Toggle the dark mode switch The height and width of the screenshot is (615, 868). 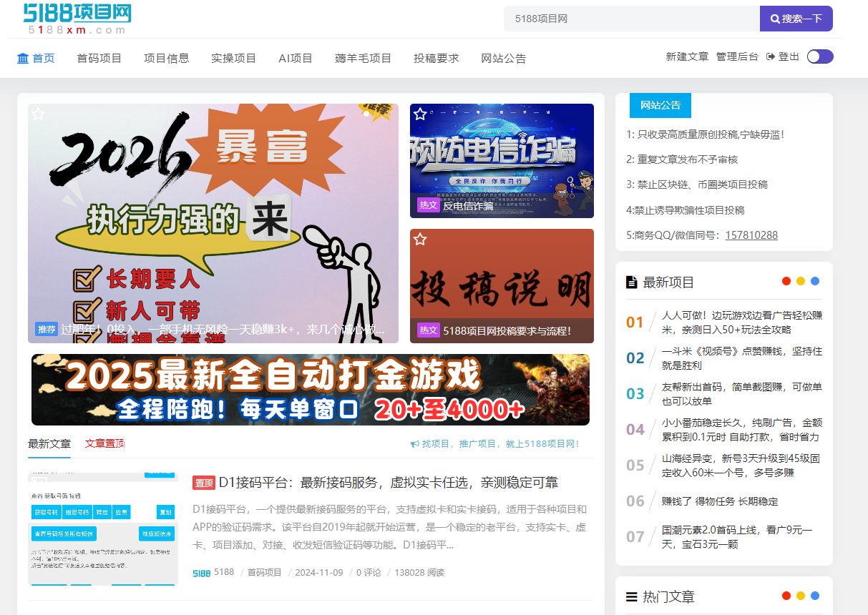pos(820,56)
